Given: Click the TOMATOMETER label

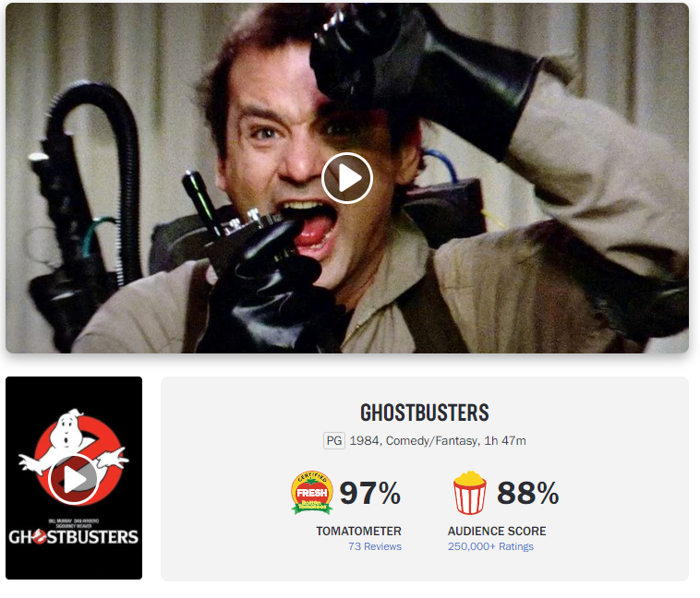Looking at the screenshot, I should pyautogui.click(x=358, y=531).
